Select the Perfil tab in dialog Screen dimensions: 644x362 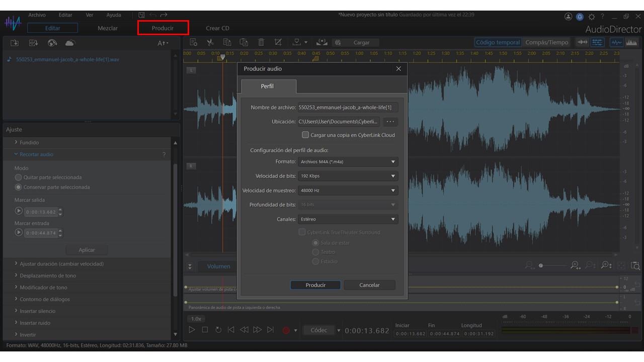click(x=268, y=86)
